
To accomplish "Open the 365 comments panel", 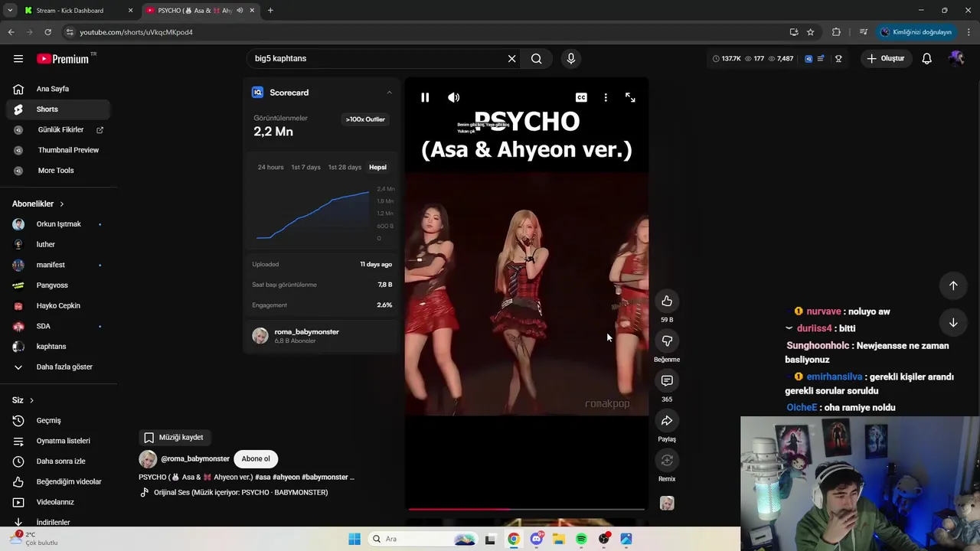I will coord(667,380).
